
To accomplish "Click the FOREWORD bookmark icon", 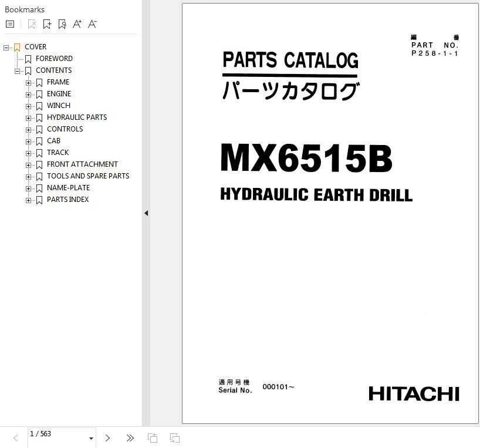I will (x=28, y=59).
